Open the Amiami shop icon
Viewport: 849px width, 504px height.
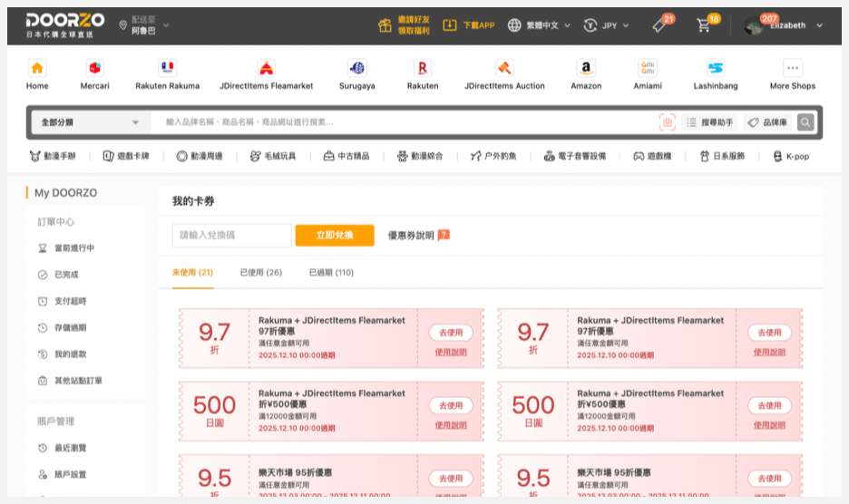pos(648,68)
